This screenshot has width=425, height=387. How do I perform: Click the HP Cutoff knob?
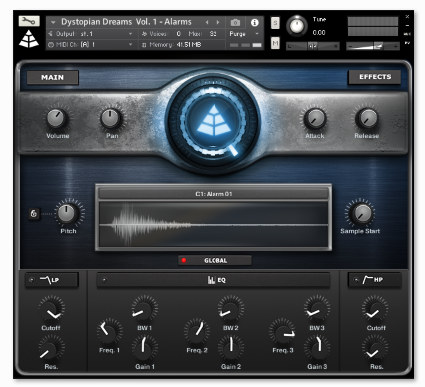point(375,309)
